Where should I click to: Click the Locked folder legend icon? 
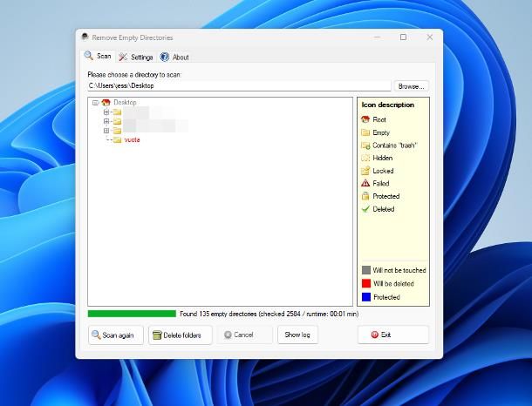(x=365, y=171)
